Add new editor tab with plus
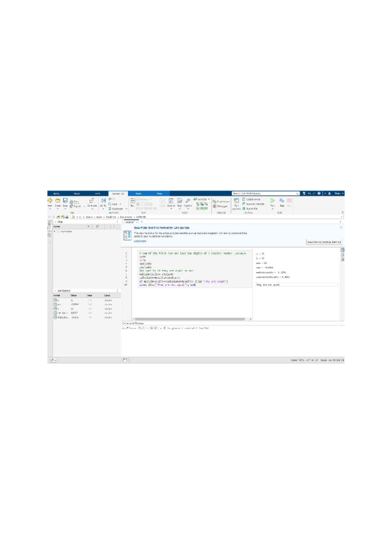The width and height of the screenshot is (392, 554). [x=141, y=222]
